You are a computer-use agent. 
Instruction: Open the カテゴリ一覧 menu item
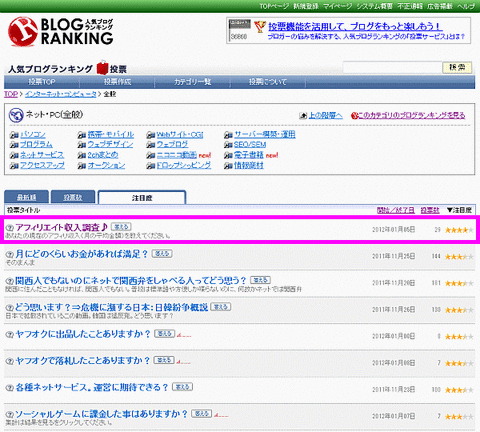192,82
